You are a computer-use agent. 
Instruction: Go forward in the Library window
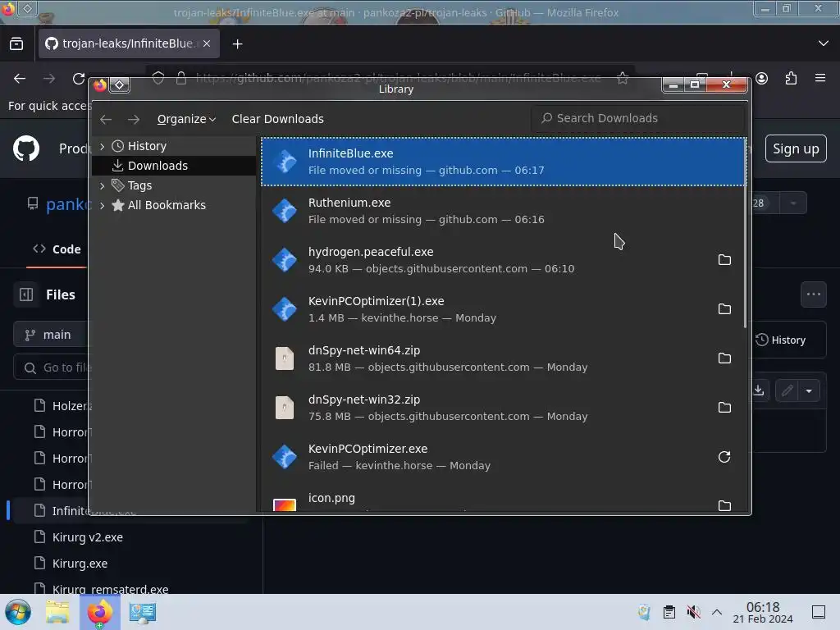click(x=134, y=119)
